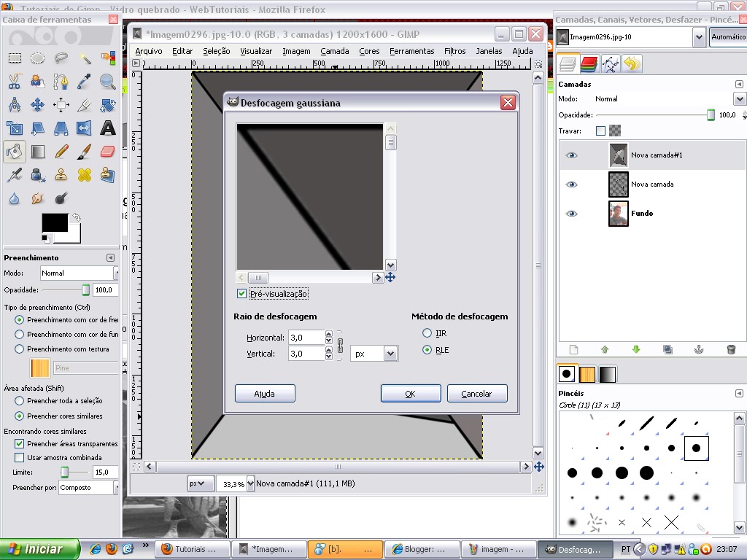Hide the Fundo layer
The height and width of the screenshot is (560, 747).
(x=571, y=214)
